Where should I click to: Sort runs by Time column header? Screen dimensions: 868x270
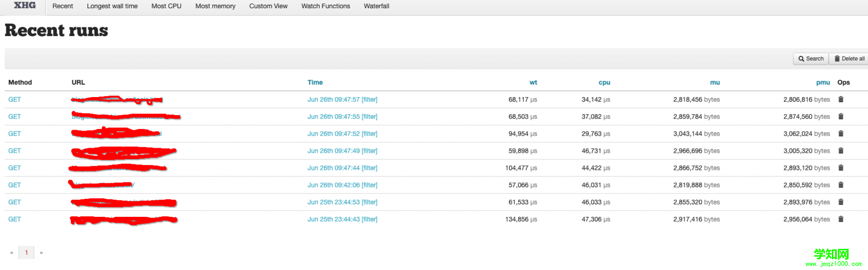coord(315,82)
